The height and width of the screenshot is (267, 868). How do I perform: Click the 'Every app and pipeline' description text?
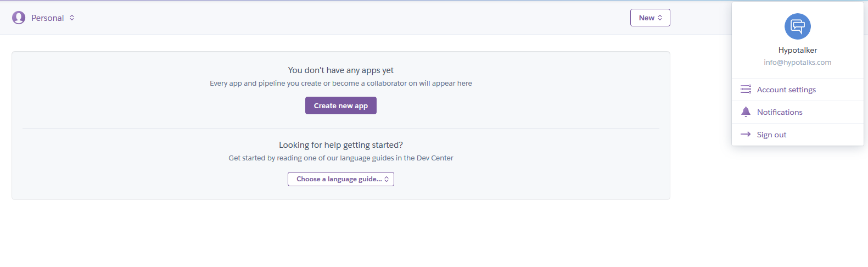(x=341, y=83)
